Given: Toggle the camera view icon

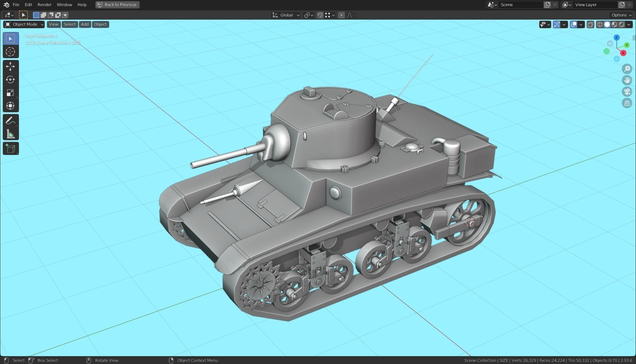Looking at the screenshot, I should coord(627,92).
